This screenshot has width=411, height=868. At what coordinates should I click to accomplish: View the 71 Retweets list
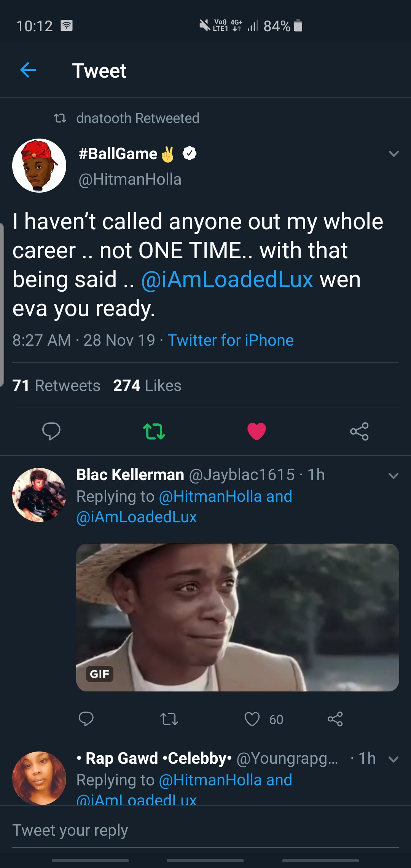pos(56,385)
